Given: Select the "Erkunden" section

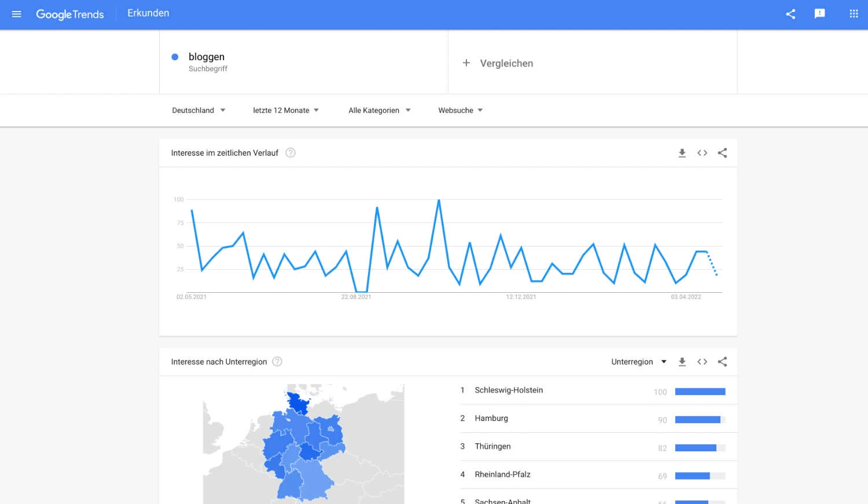Looking at the screenshot, I should tap(148, 13).
